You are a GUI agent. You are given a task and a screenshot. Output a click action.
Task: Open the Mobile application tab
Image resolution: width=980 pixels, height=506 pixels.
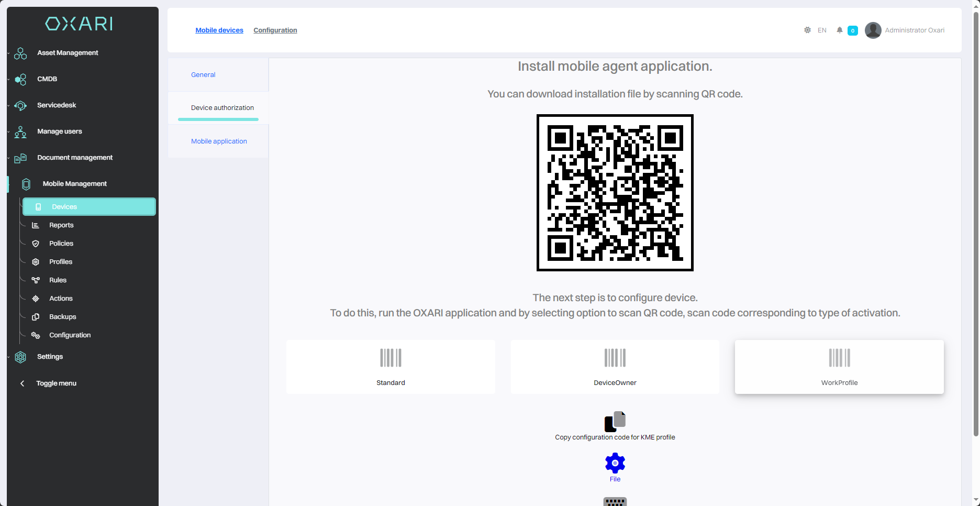[219, 141]
